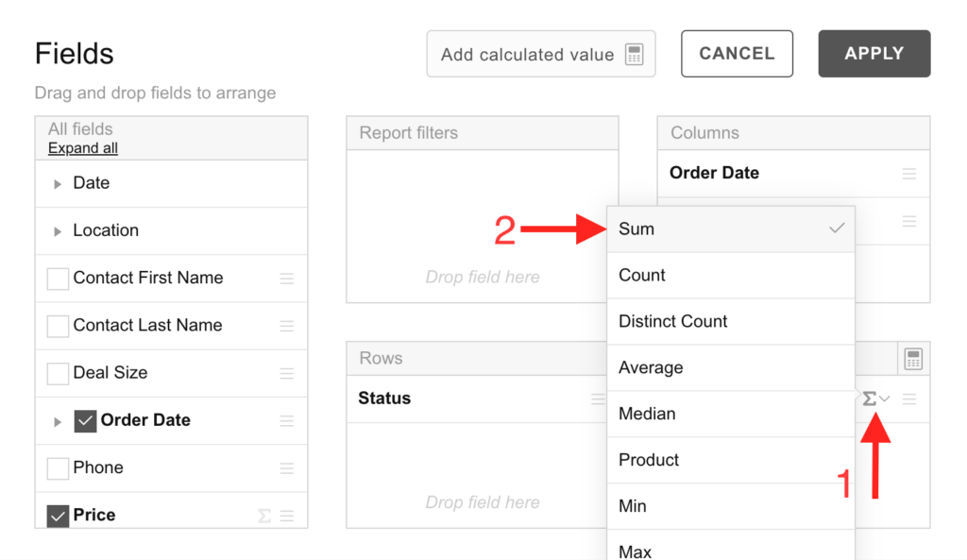Expand the Date field group
Screen dimensions: 967x560
(x=57, y=183)
